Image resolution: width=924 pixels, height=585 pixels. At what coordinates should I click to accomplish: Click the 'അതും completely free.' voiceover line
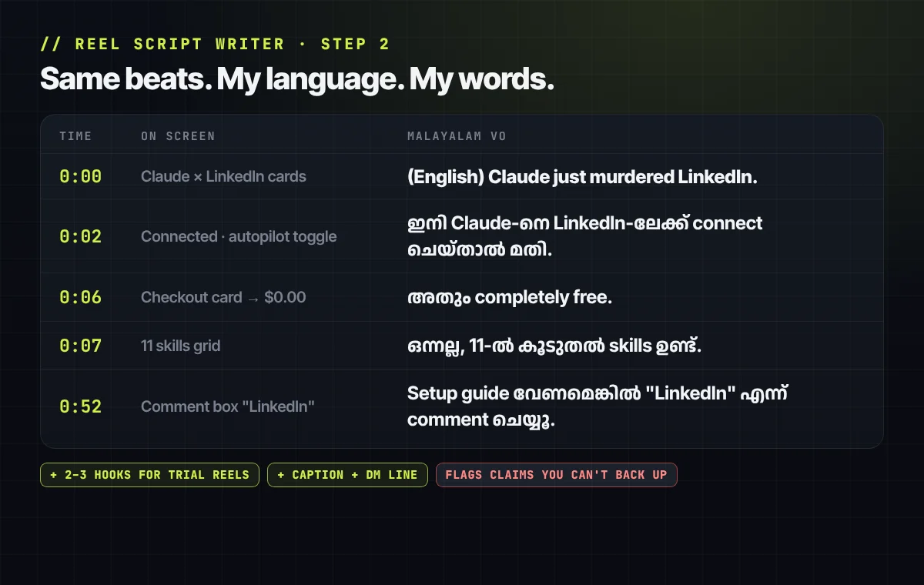(510, 297)
